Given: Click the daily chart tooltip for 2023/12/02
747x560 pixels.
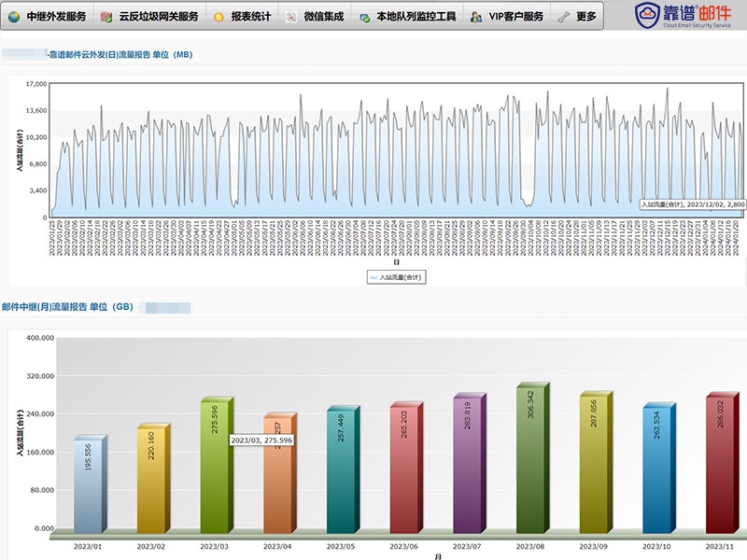Looking at the screenshot, I should 693,204.
